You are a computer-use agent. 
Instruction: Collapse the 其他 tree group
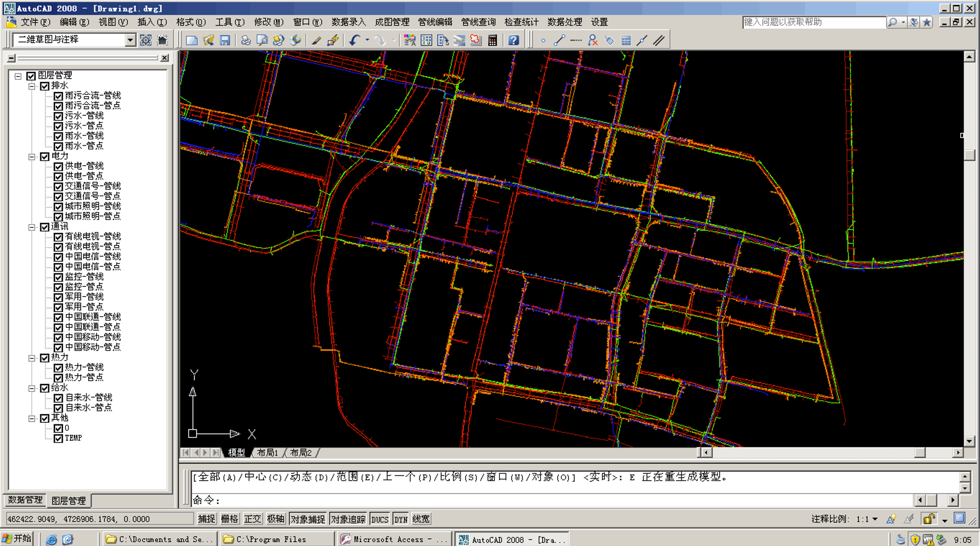[x=32, y=418]
